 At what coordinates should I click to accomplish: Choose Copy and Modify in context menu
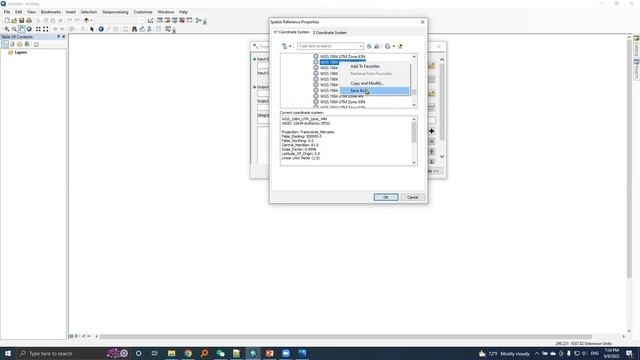point(375,83)
